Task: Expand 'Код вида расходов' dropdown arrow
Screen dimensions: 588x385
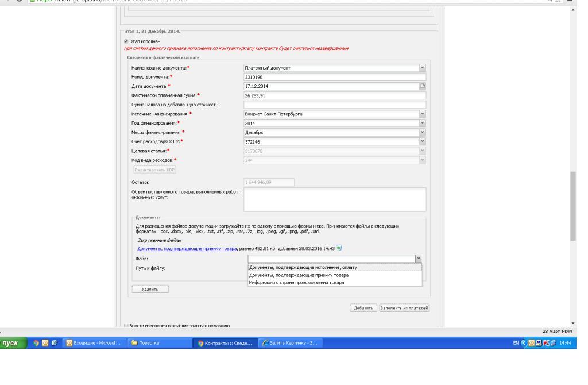Action: tap(422, 160)
